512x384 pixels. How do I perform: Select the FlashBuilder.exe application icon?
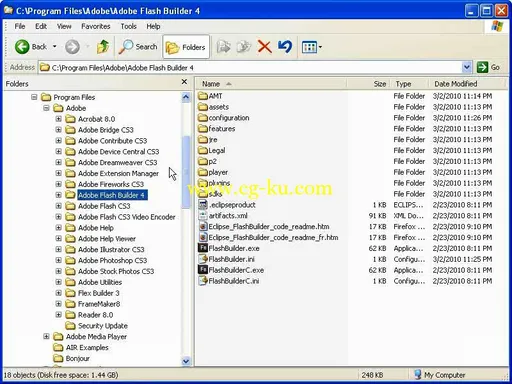203,248
